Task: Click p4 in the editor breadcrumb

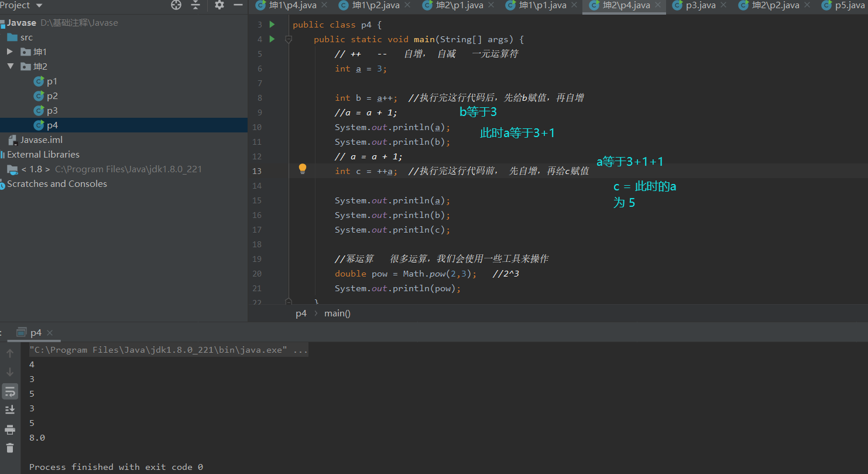Action: coord(301,313)
